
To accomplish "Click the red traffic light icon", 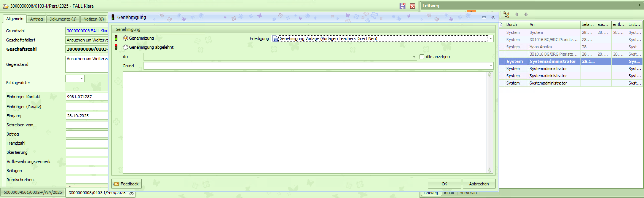I will click(x=116, y=47).
